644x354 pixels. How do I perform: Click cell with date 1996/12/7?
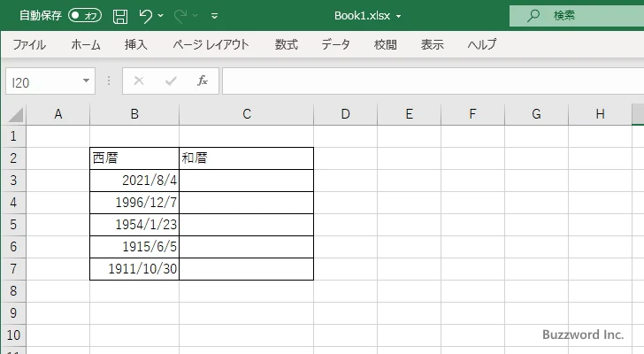click(134, 203)
